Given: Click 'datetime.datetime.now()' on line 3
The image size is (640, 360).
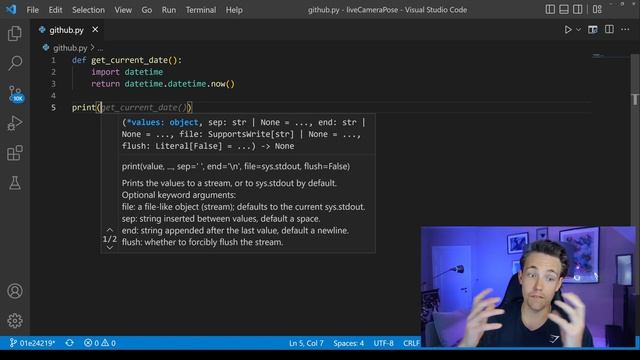Looking at the screenshot, I should 180,84.
